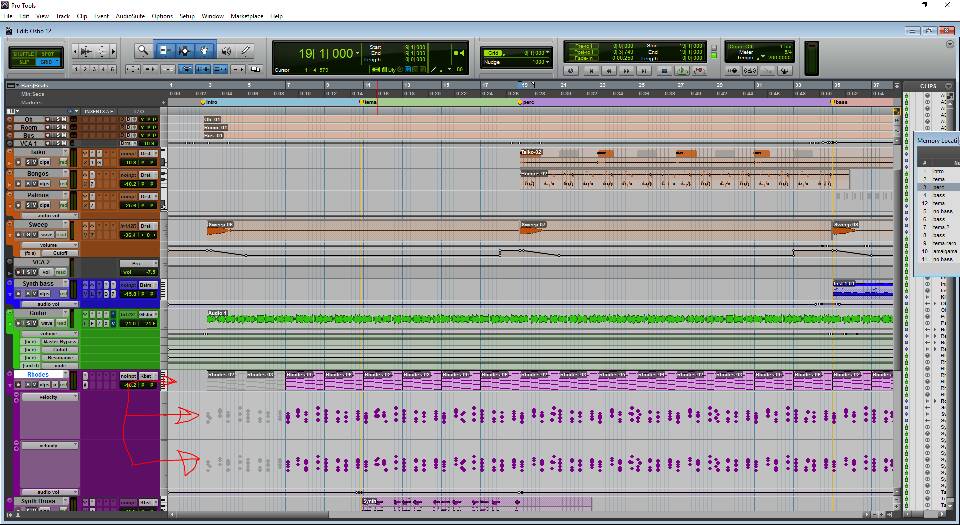Collapse the Rhodes track lanes triangle
The width and height of the screenshot is (960, 525).
coord(10,384)
